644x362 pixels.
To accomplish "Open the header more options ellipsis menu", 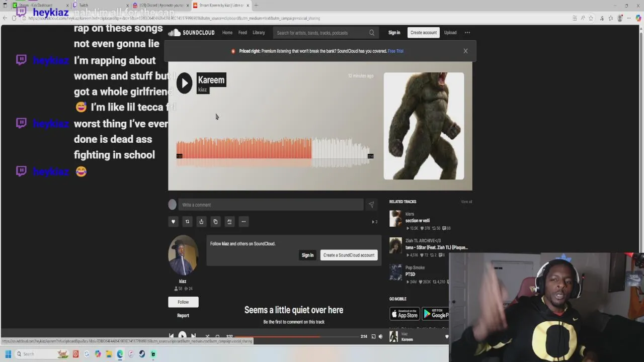I will [467, 33].
